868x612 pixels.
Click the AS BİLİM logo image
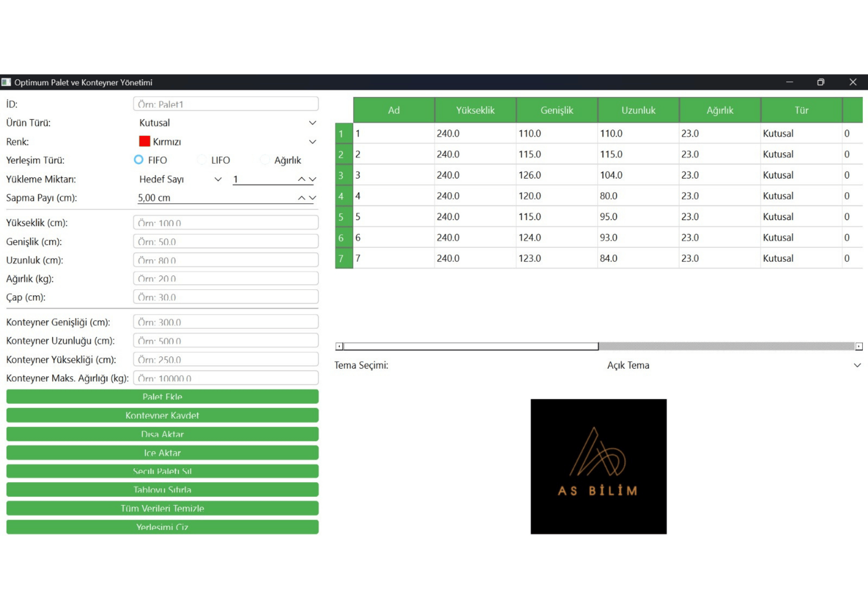pos(598,466)
